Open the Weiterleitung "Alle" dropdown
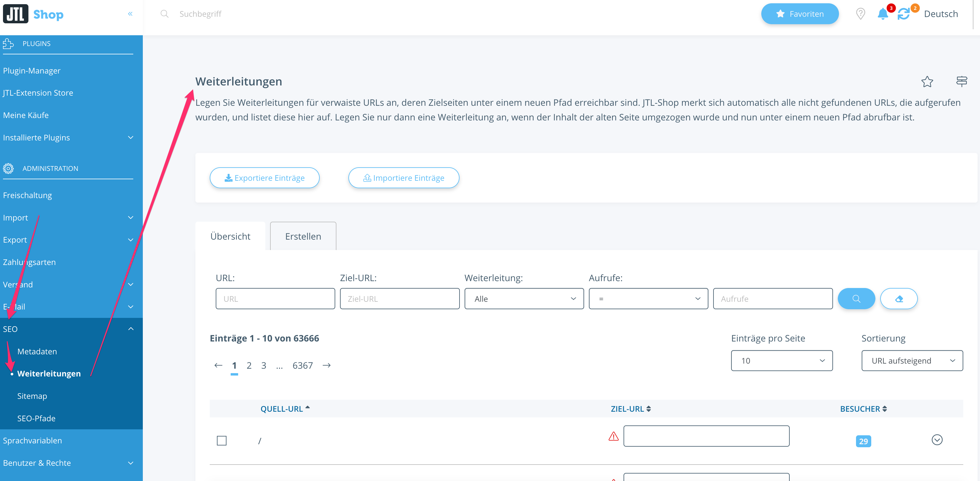980x481 pixels. click(x=523, y=299)
